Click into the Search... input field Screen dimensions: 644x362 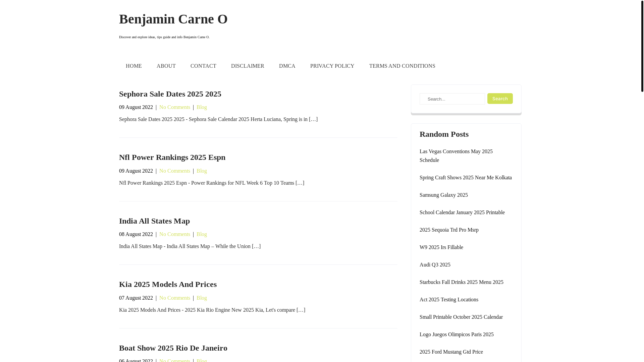(x=452, y=99)
